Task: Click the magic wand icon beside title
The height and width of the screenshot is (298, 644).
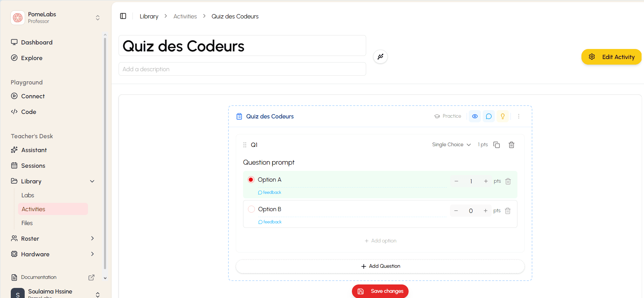Action: pos(380,57)
